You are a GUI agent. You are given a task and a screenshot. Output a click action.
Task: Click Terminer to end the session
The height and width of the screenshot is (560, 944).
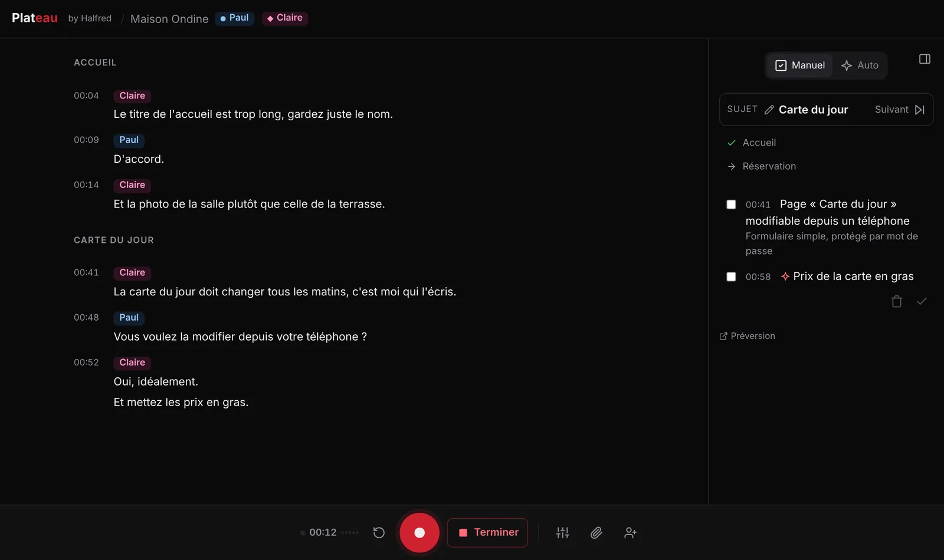pyautogui.click(x=487, y=533)
